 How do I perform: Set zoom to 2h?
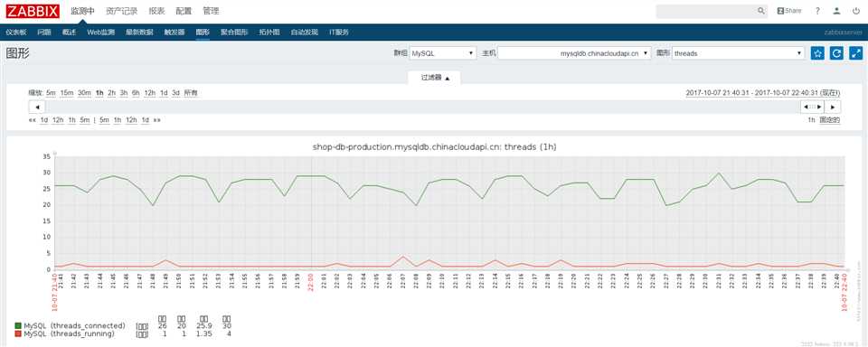(112, 93)
